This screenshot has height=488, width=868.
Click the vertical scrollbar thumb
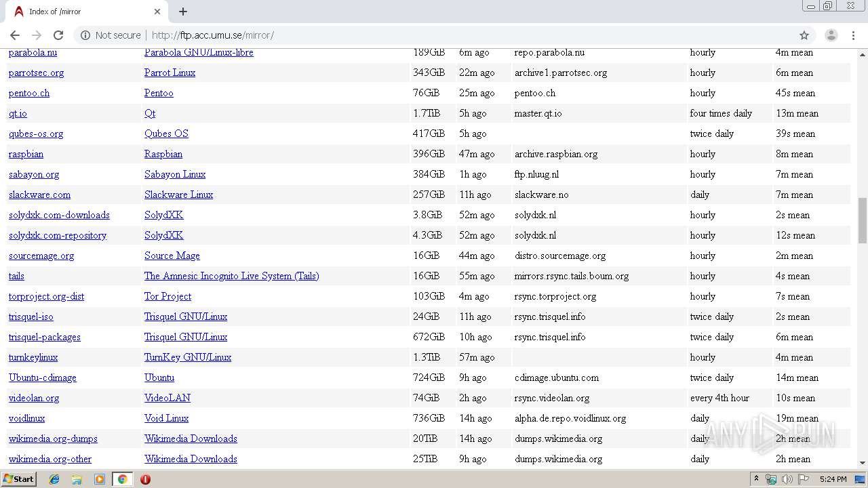coord(862,220)
